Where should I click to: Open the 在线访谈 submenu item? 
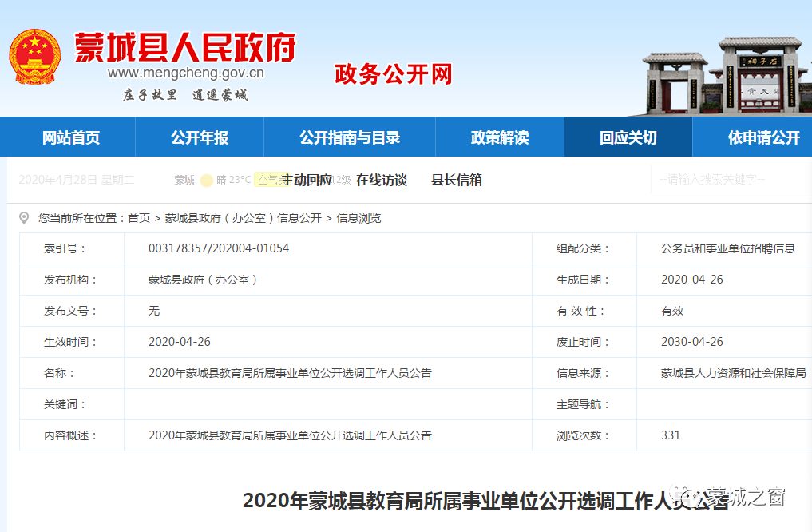(382, 181)
